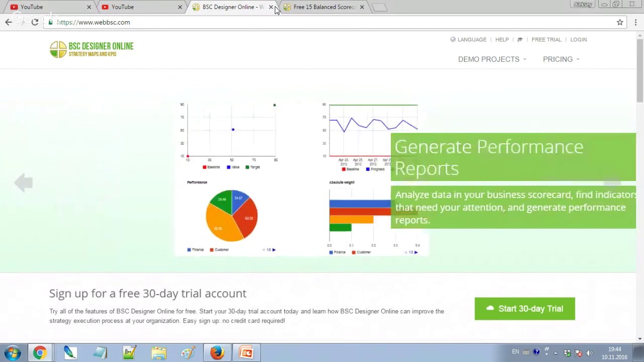Click the performance pie chart image

point(231,215)
